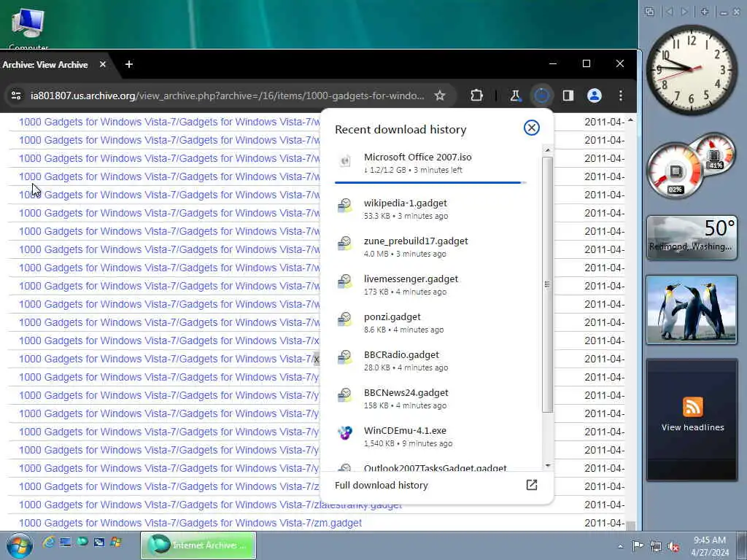Open WinCDEmu-4.1.exe download entry

[430, 437]
